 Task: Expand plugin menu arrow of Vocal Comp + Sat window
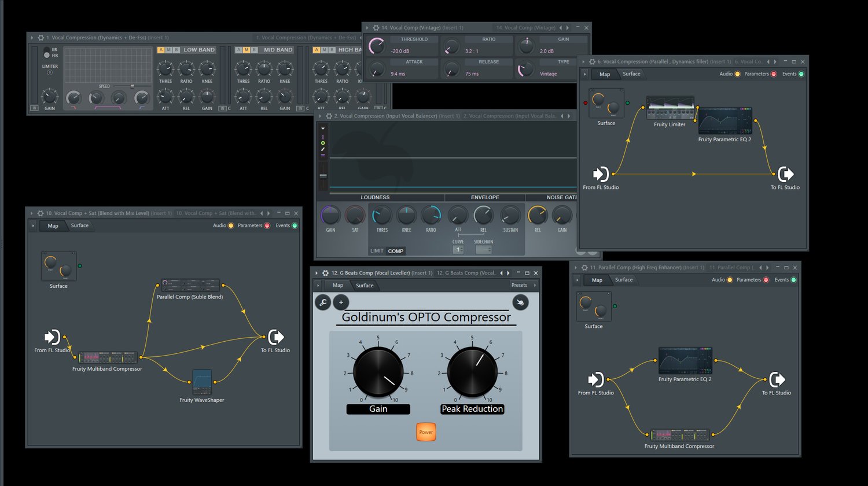(x=32, y=213)
